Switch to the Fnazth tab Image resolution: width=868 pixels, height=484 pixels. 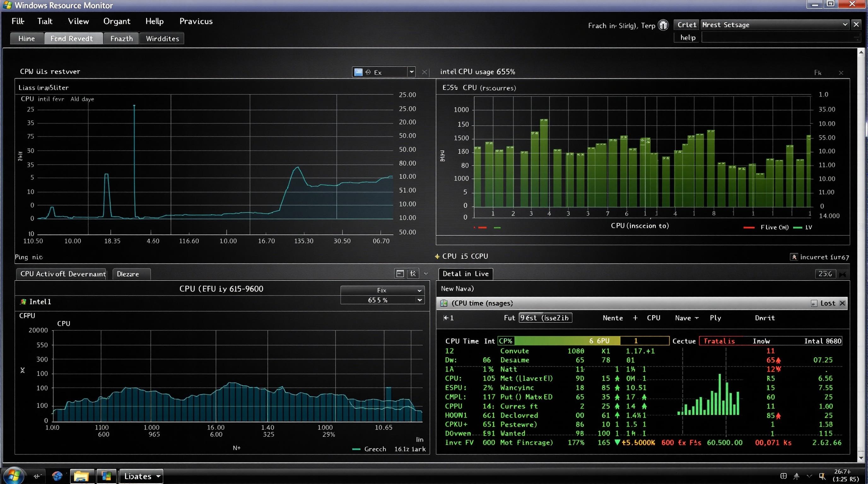click(121, 38)
